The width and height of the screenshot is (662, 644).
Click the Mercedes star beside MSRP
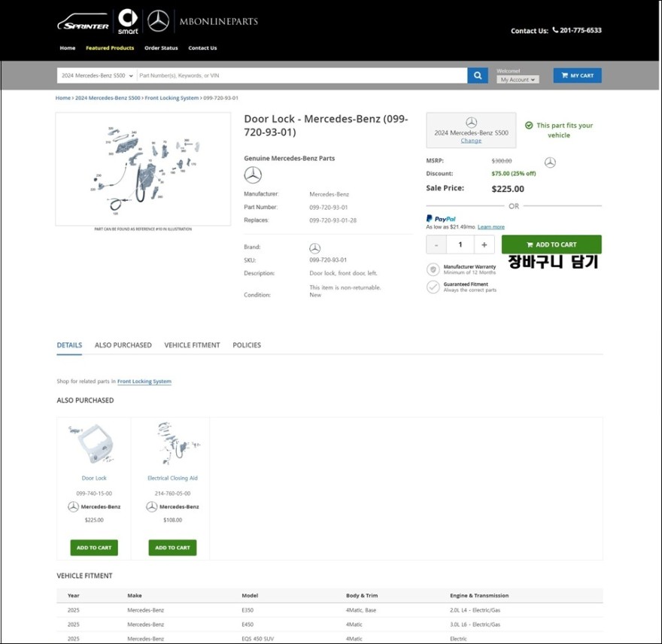coord(550,163)
